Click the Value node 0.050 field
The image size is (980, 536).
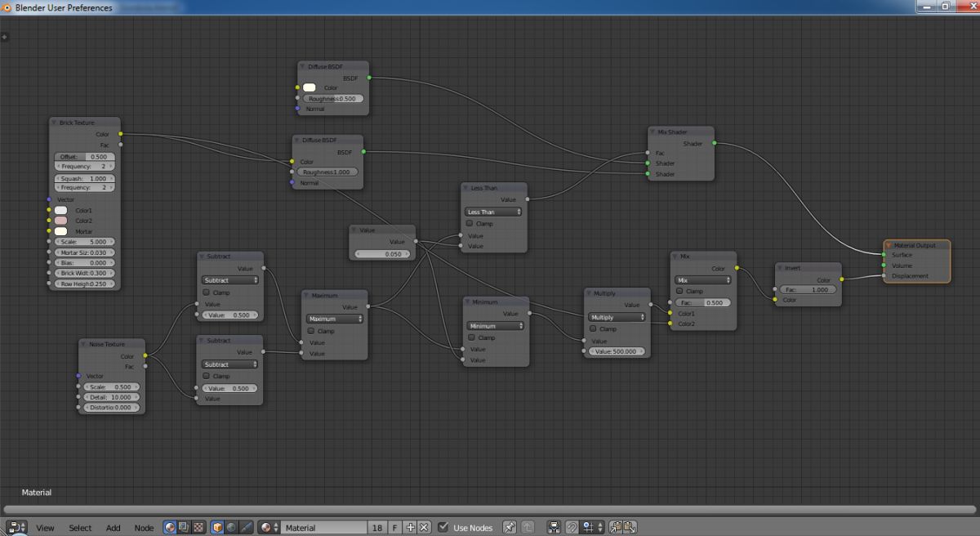pos(382,254)
